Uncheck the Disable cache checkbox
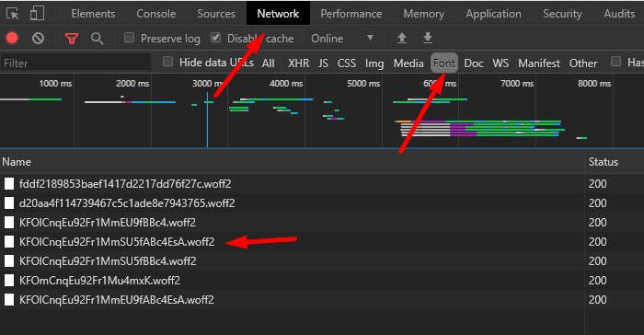This screenshot has width=644, height=335. coord(215,38)
